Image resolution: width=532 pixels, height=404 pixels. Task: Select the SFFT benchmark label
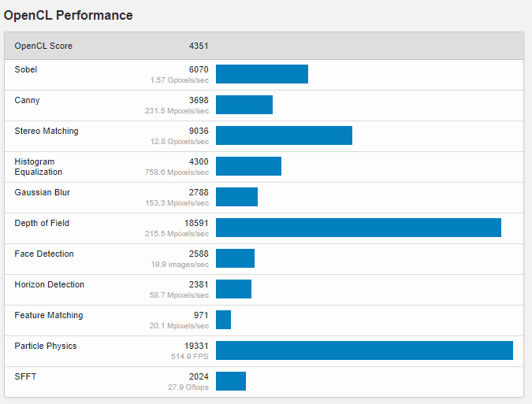(25, 376)
